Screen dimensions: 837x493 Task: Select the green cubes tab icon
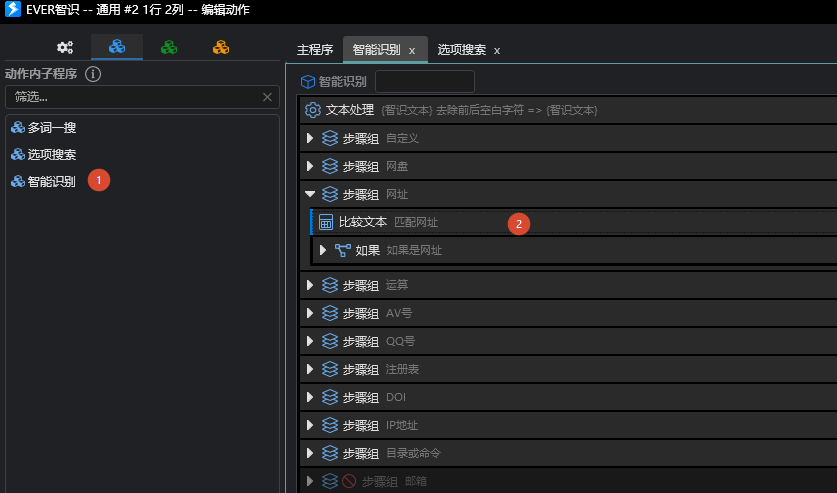coord(169,47)
